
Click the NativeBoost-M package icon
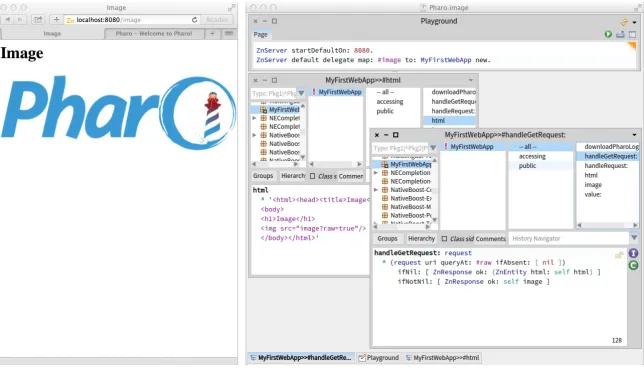point(385,207)
